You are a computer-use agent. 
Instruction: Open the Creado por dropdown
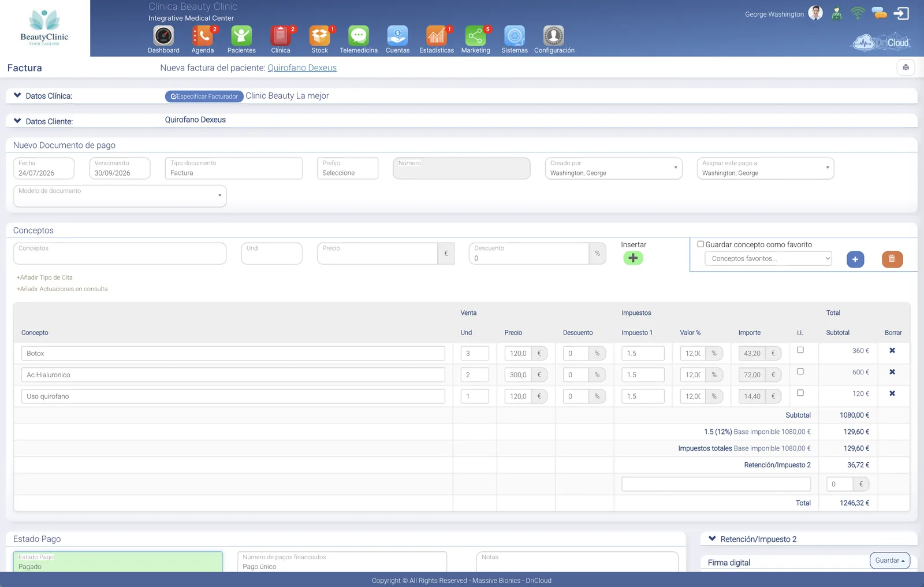click(x=613, y=168)
